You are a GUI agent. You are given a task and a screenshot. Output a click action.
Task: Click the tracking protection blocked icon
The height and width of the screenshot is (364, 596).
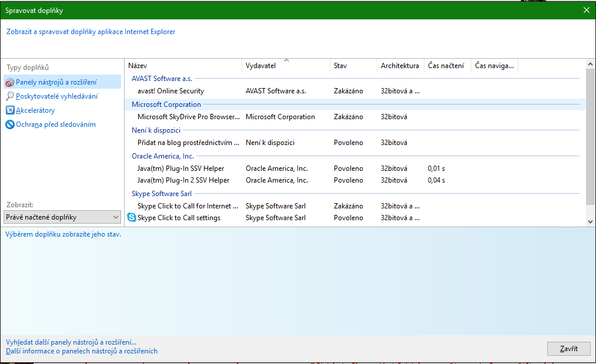[x=9, y=124]
